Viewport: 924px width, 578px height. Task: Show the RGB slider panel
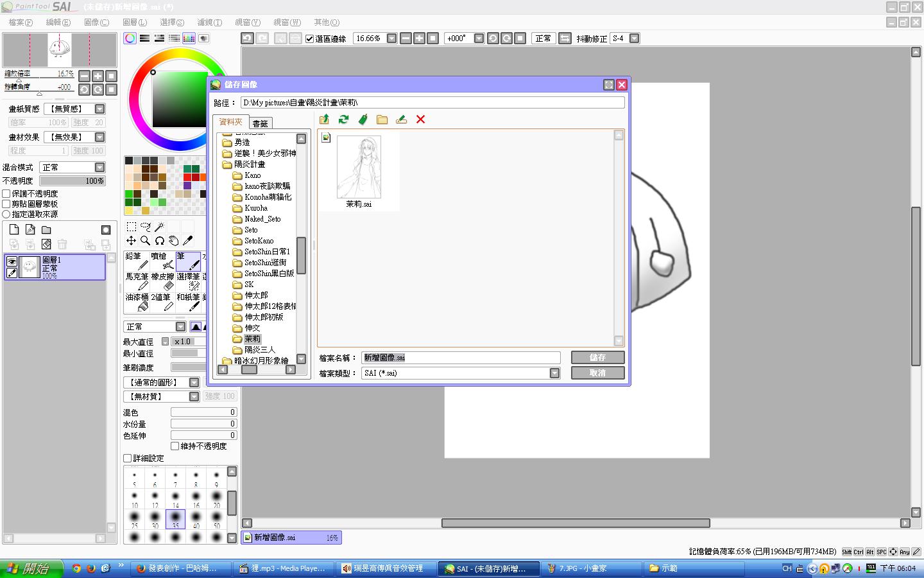pyautogui.click(x=145, y=39)
